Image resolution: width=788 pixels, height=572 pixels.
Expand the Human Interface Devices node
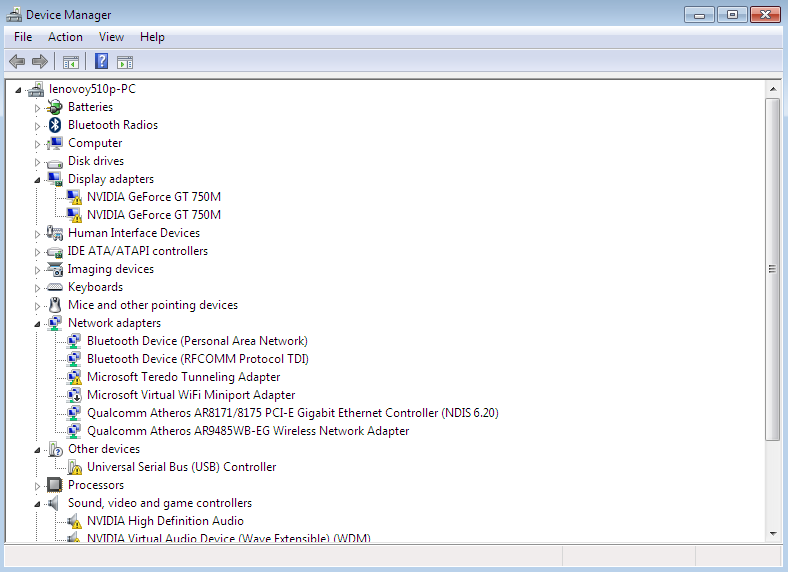click(x=37, y=234)
